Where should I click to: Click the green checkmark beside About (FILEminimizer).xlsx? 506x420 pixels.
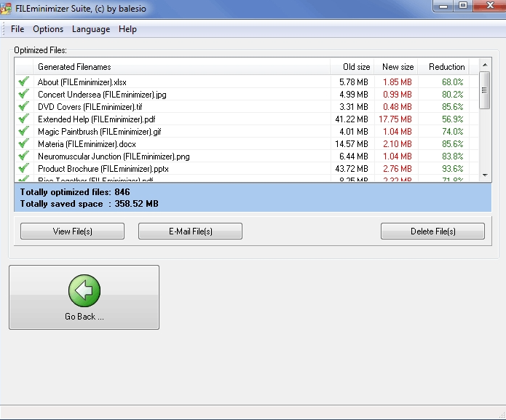tap(24, 82)
